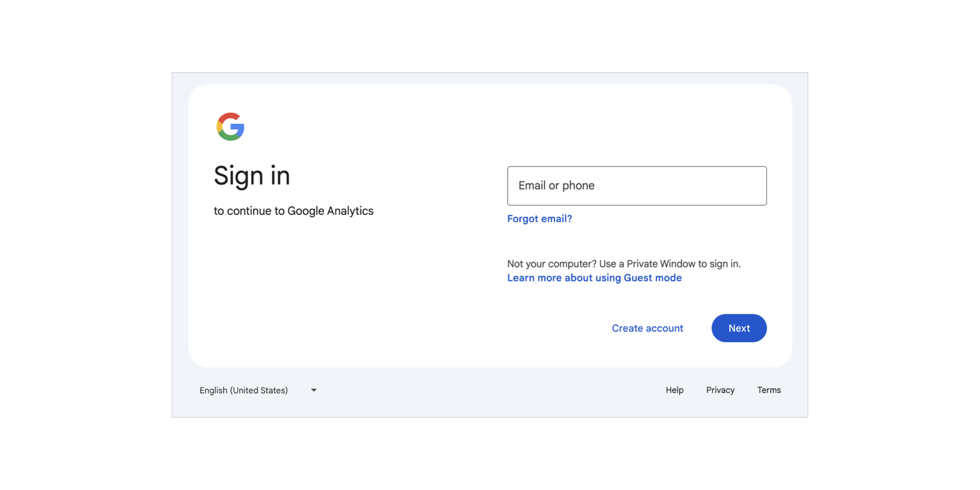Click the Google G logo

(x=230, y=127)
